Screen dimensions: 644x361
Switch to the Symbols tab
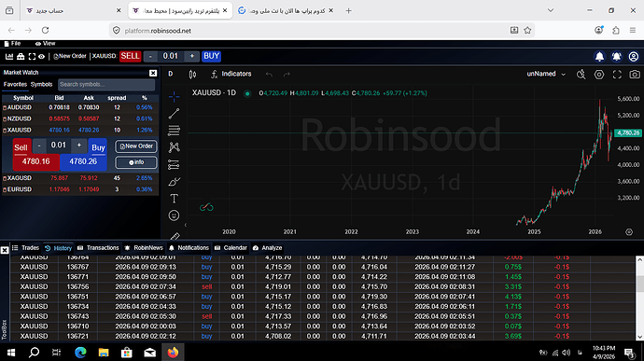click(41, 84)
